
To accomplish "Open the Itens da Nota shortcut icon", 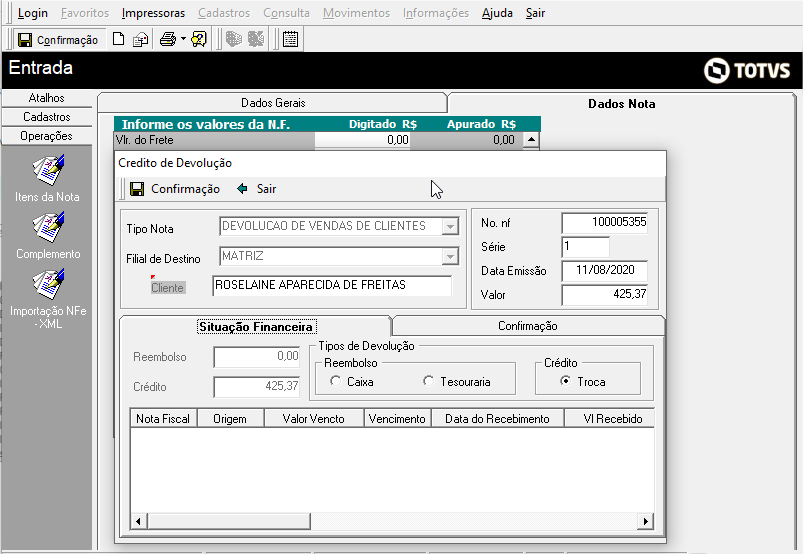I will pos(48,170).
